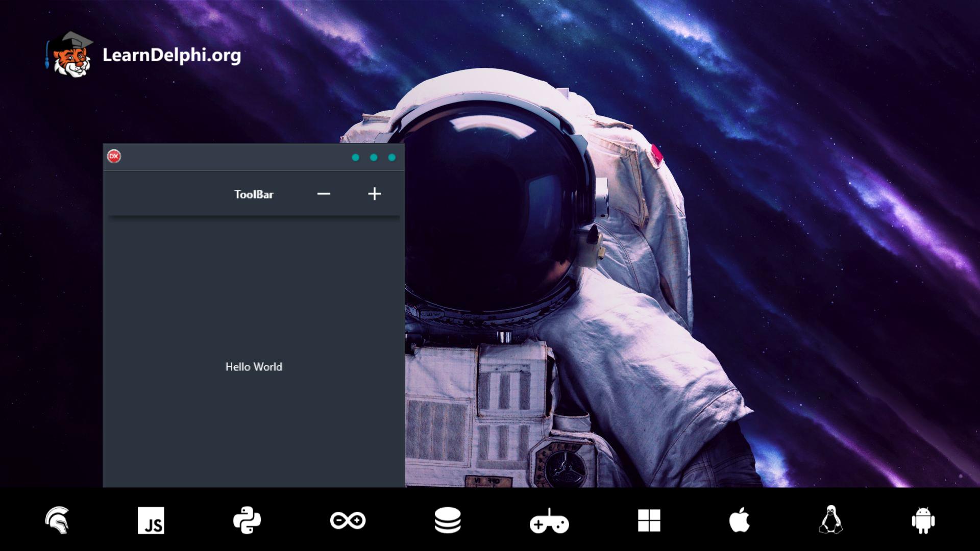Click the ToolBar title label
This screenshot has height=551, width=980.
(254, 194)
